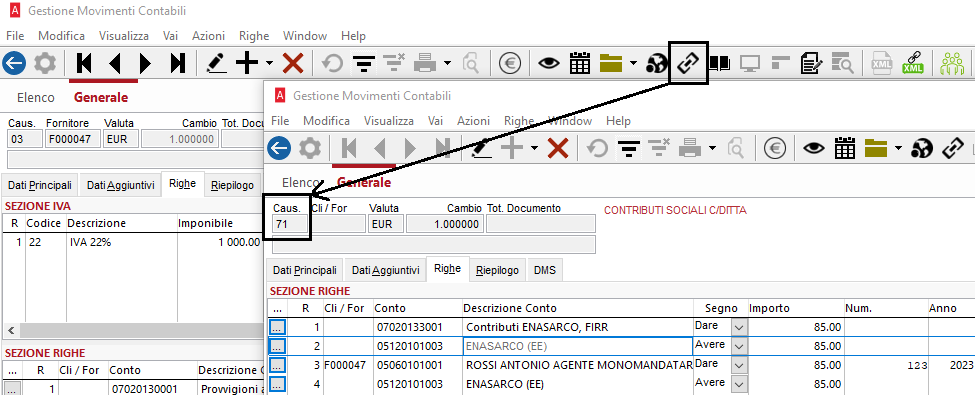Open the filter icon in the rear window toolbar
The width and height of the screenshot is (975, 395).
363,63
